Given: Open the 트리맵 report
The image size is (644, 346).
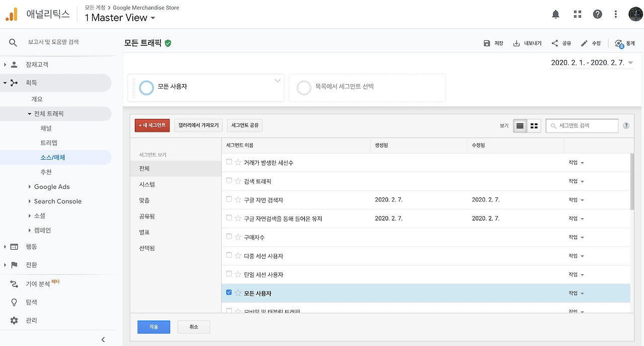Looking at the screenshot, I should pos(49,143).
